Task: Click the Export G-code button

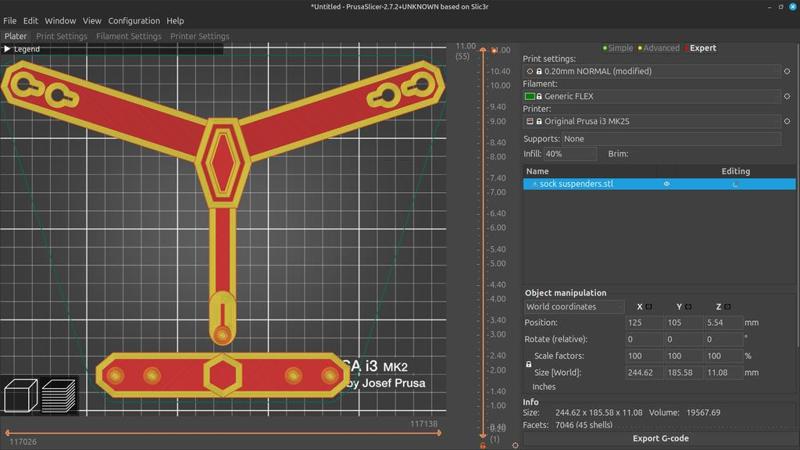Action: (x=660, y=438)
